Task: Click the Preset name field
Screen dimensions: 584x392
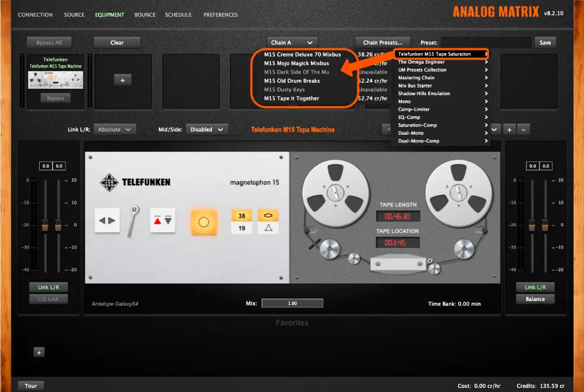Action: (486, 43)
